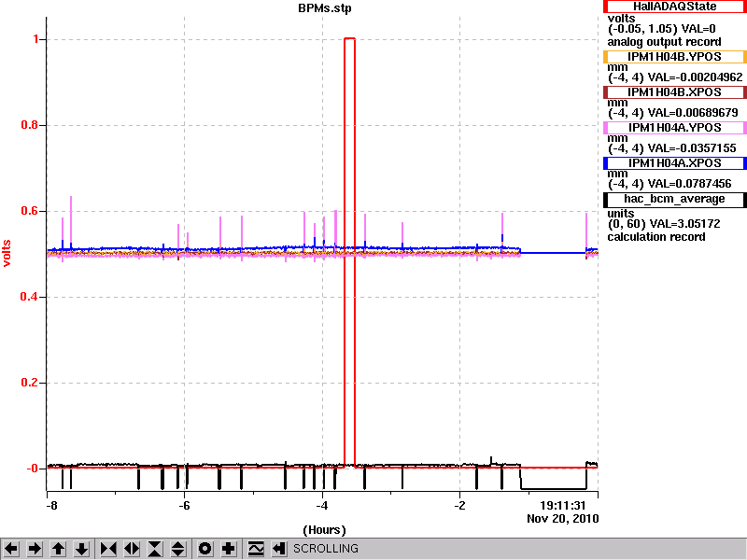Click the return-to-scrolling arrow icon
The image size is (747, 560).
point(279,549)
